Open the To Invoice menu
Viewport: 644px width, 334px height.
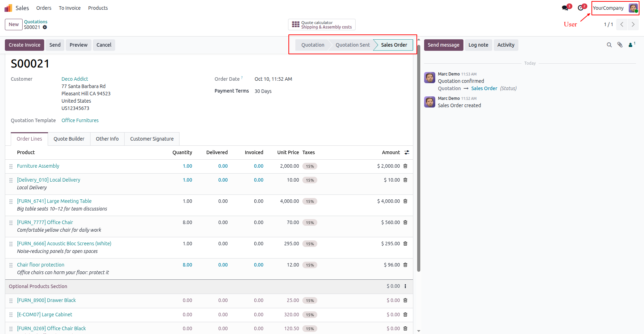point(70,8)
